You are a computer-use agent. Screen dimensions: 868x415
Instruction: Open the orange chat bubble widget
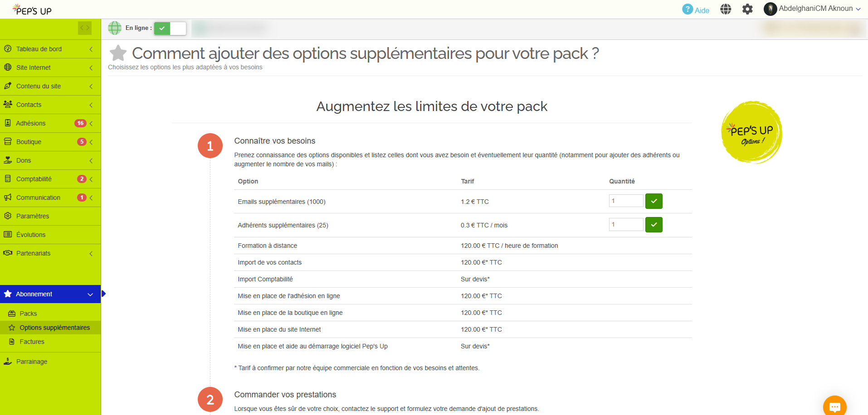click(x=834, y=406)
